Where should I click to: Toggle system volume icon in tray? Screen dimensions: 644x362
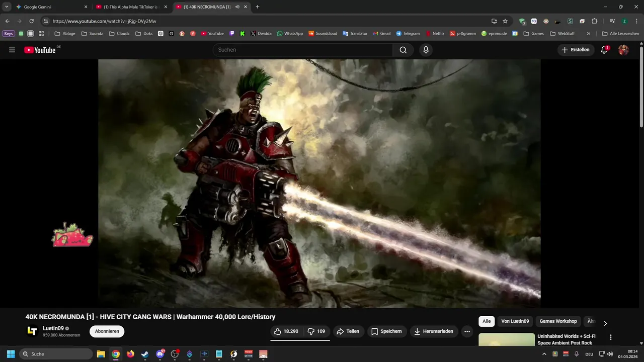click(610, 354)
